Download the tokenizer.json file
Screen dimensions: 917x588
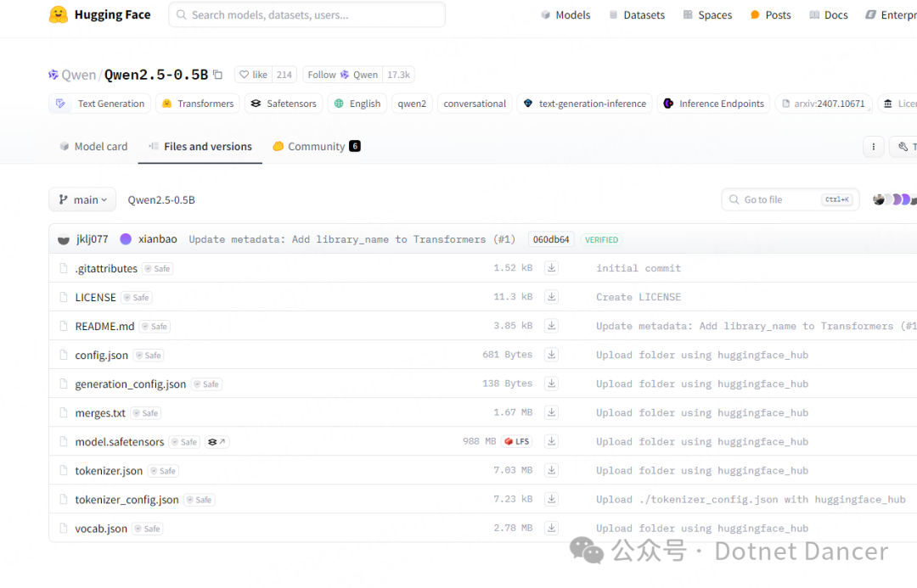tap(551, 471)
